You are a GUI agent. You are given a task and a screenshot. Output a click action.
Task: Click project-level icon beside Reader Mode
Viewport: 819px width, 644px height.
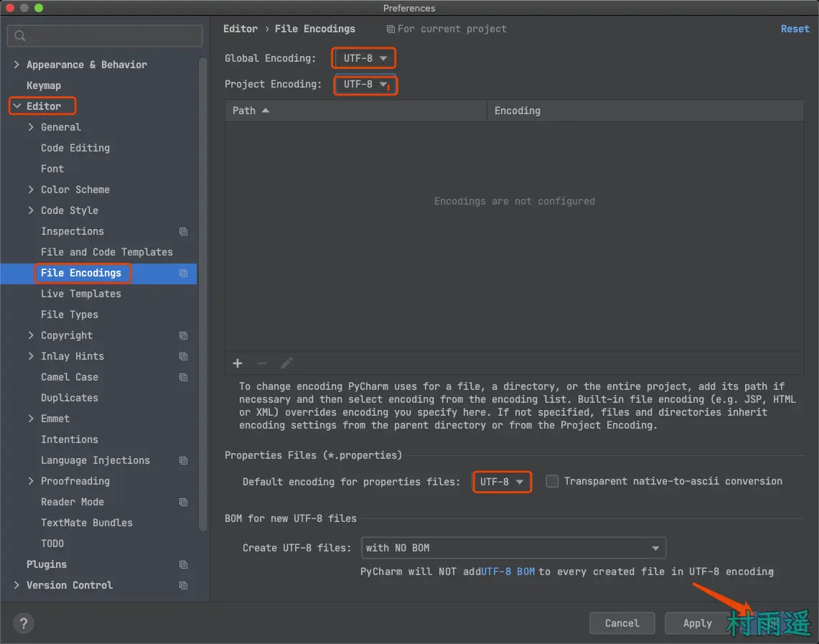(183, 502)
